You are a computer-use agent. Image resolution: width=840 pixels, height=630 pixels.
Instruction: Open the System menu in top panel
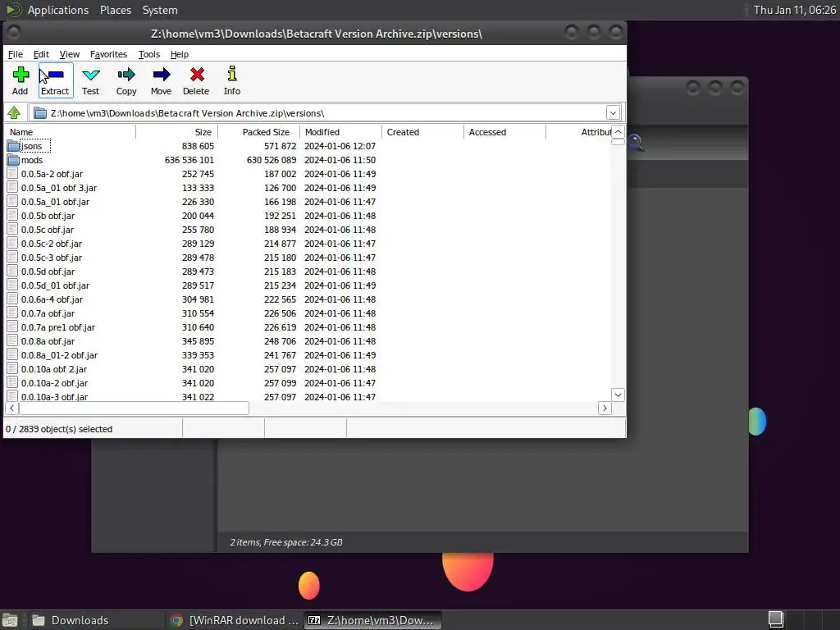click(x=160, y=10)
